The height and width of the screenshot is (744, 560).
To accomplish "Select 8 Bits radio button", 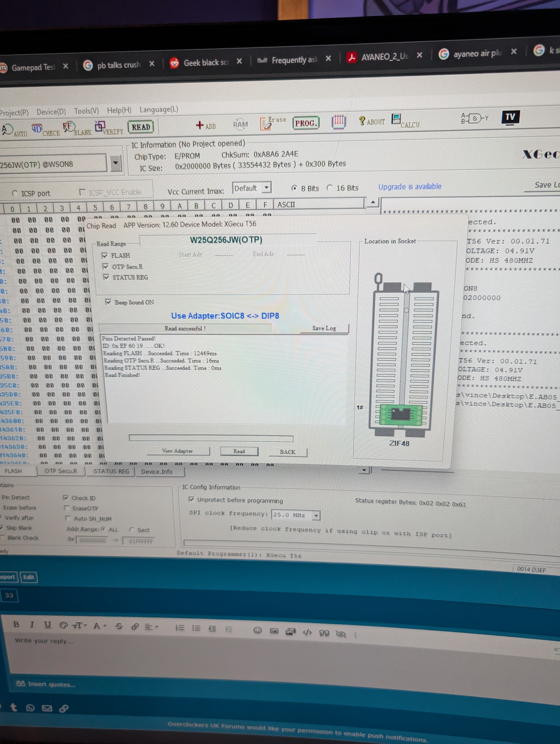I will click(294, 188).
